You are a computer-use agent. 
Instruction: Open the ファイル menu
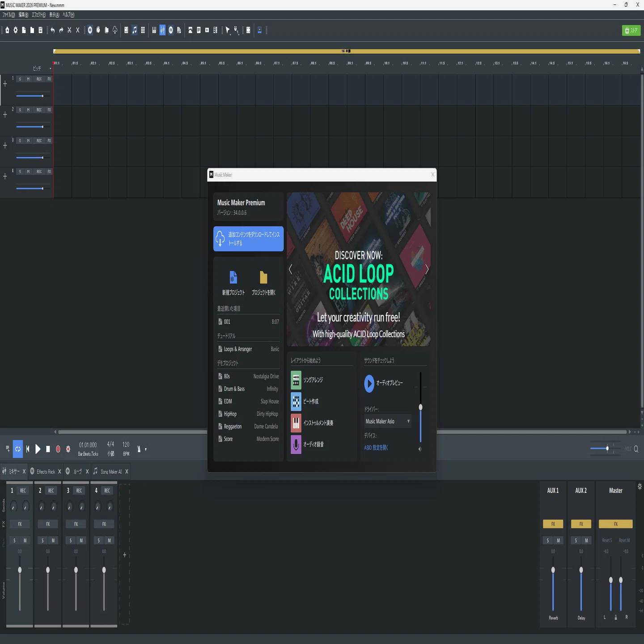point(8,15)
